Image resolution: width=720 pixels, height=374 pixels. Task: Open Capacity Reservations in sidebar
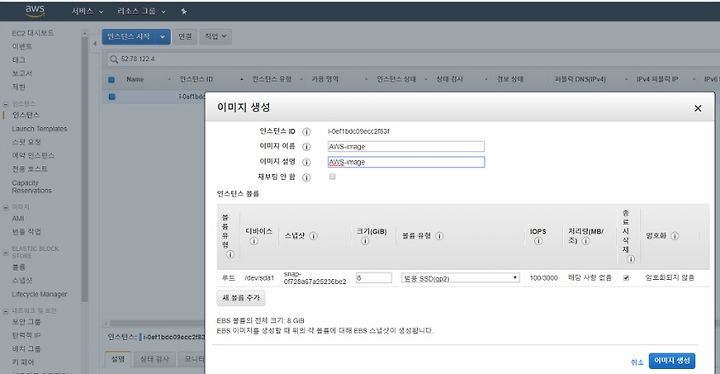pyautogui.click(x=32, y=186)
